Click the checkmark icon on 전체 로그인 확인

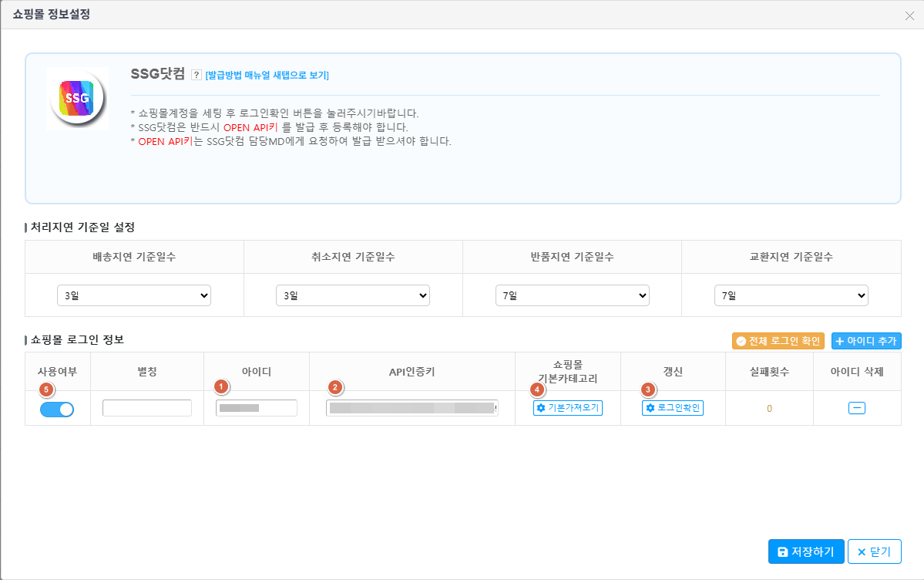741,341
